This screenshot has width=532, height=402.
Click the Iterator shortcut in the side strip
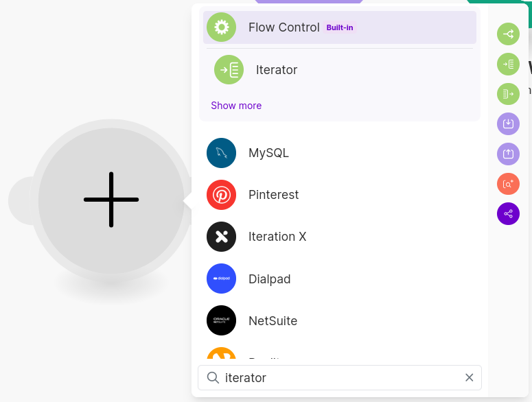point(508,64)
